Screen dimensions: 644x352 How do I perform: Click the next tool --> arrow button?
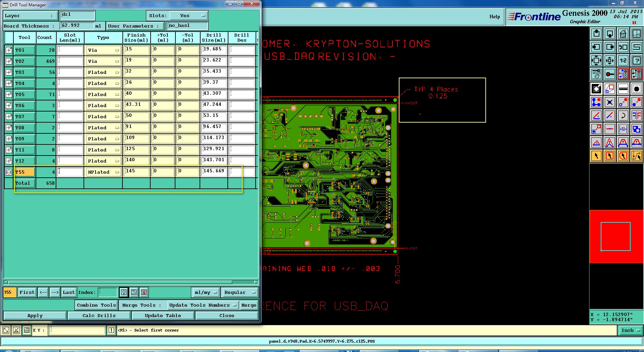(x=55, y=292)
